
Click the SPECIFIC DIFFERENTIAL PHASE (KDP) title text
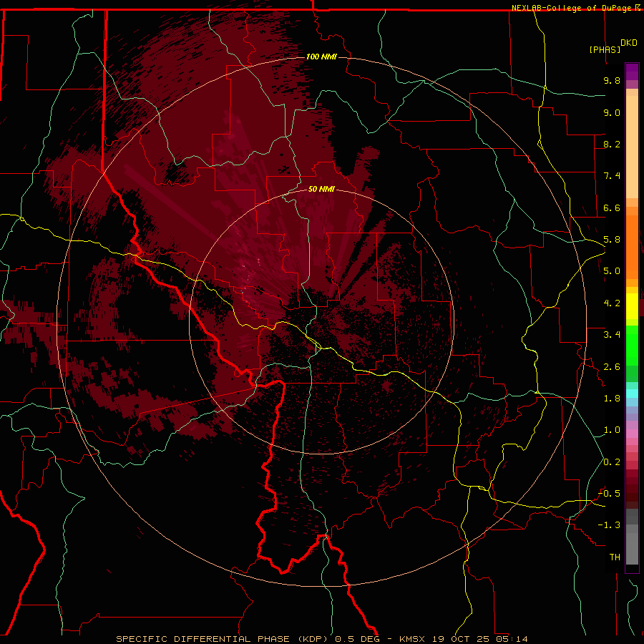[x=221, y=639]
